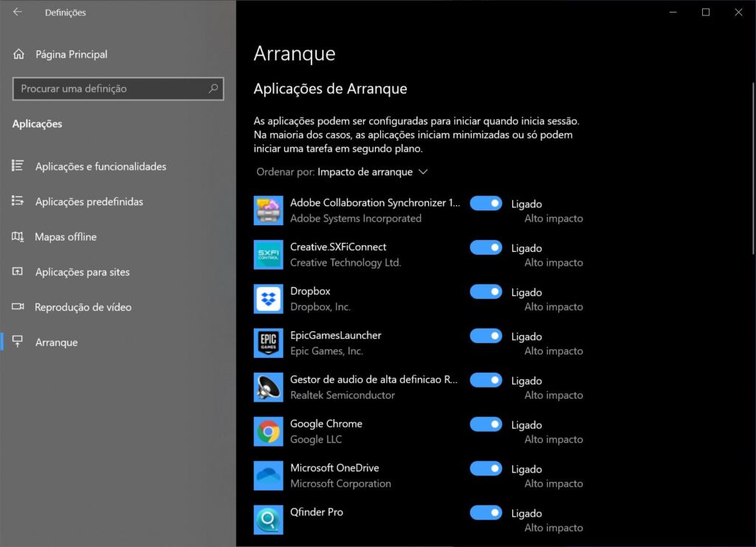The width and height of the screenshot is (756, 547).
Task: Click the Creative.SXFiConnect app name
Action: click(338, 247)
